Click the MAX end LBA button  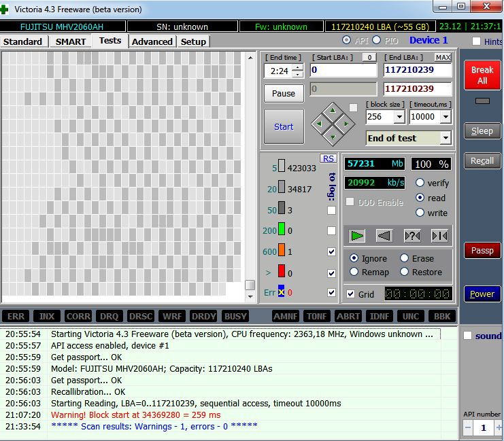[x=443, y=58]
